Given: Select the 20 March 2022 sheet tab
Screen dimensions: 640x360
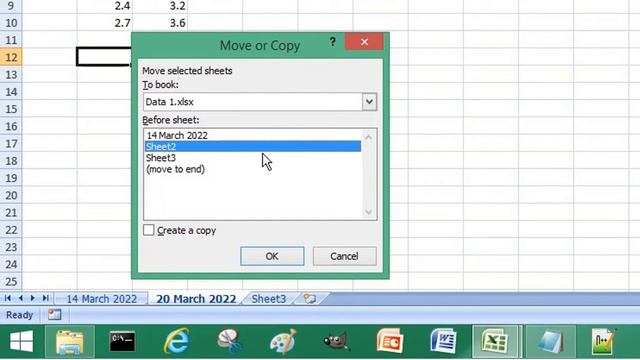Looking at the screenshot, I should coord(196,299).
